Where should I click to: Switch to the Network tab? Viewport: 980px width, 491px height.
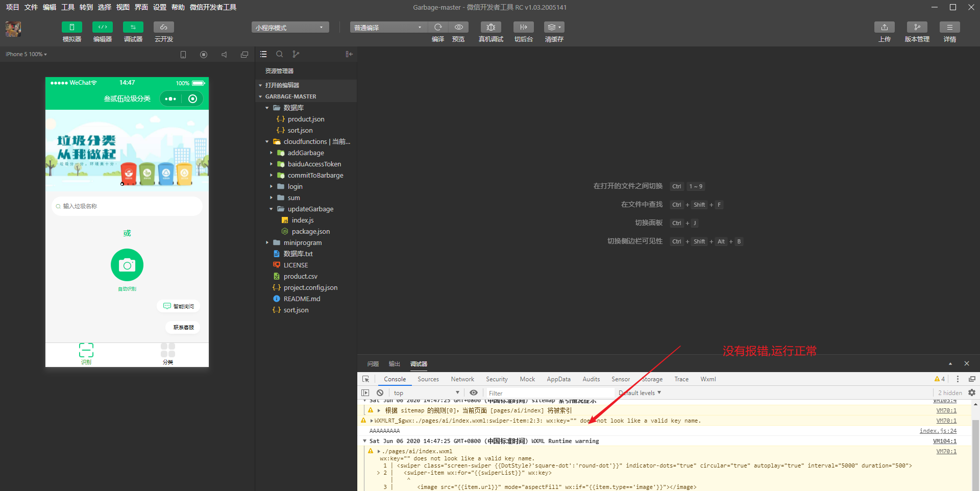[x=462, y=379]
